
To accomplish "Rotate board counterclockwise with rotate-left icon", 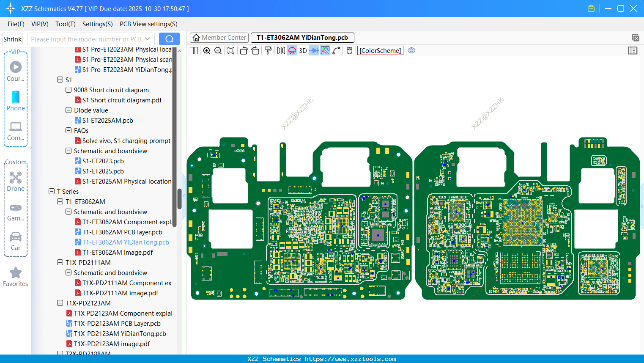I will point(244,51).
